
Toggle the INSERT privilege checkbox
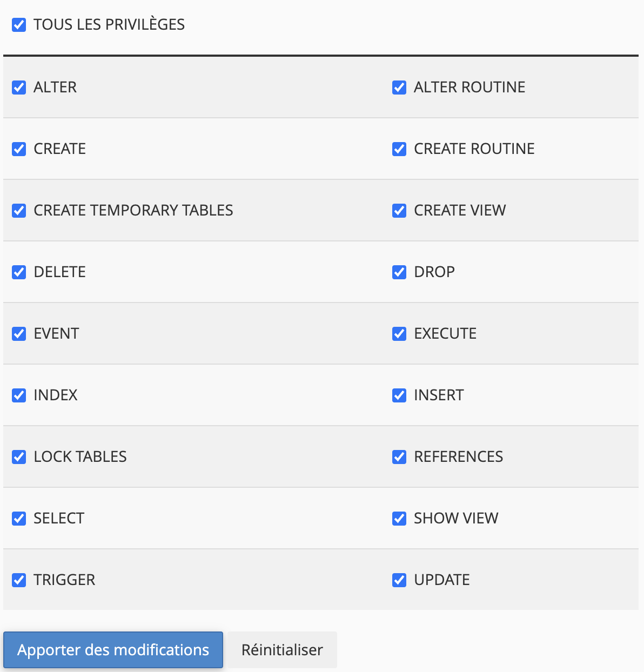click(399, 395)
